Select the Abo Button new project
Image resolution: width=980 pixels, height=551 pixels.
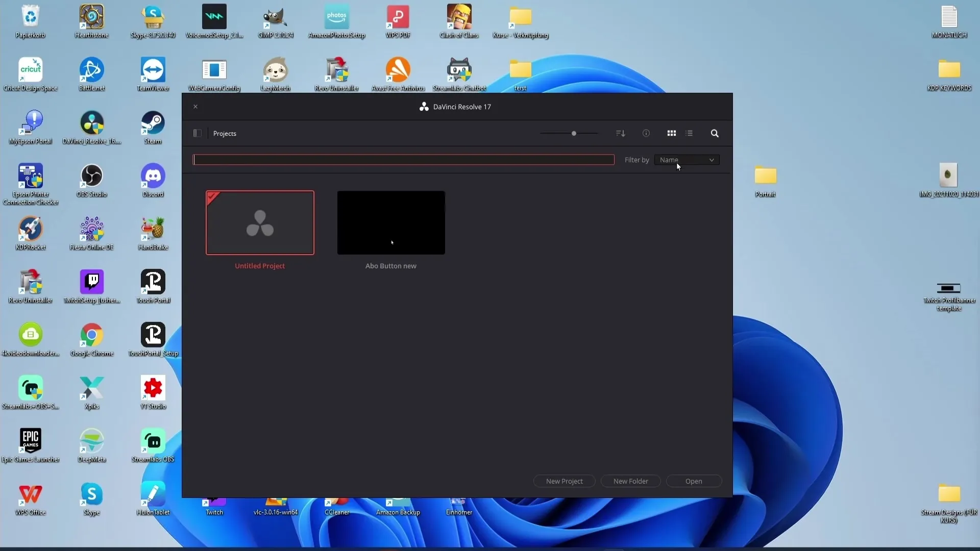pyautogui.click(x=390, y=222)
